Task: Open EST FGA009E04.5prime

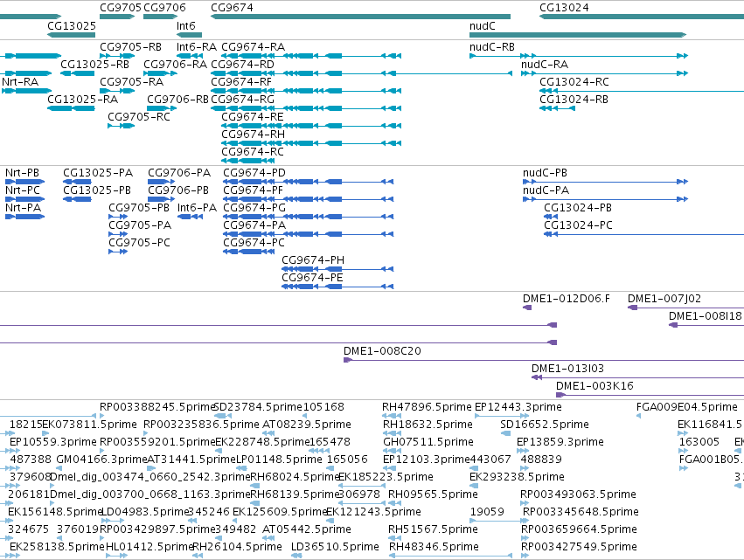Action: click(687, 408)
